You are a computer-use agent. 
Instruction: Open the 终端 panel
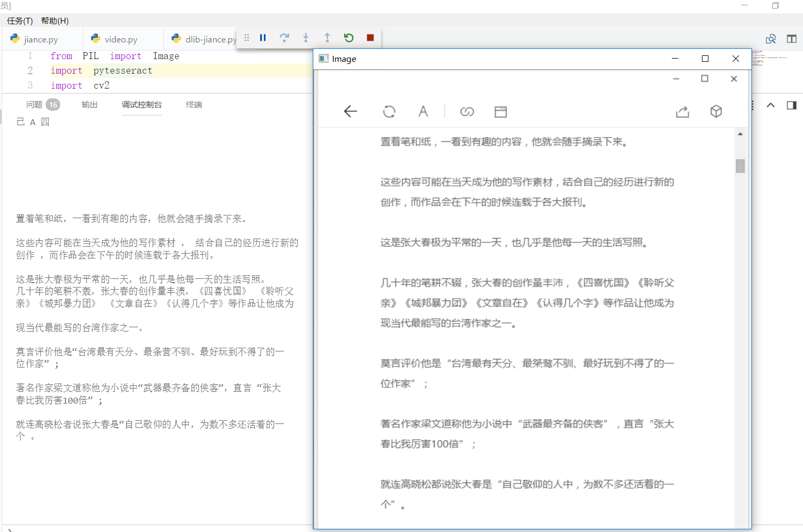pos(194,105)
